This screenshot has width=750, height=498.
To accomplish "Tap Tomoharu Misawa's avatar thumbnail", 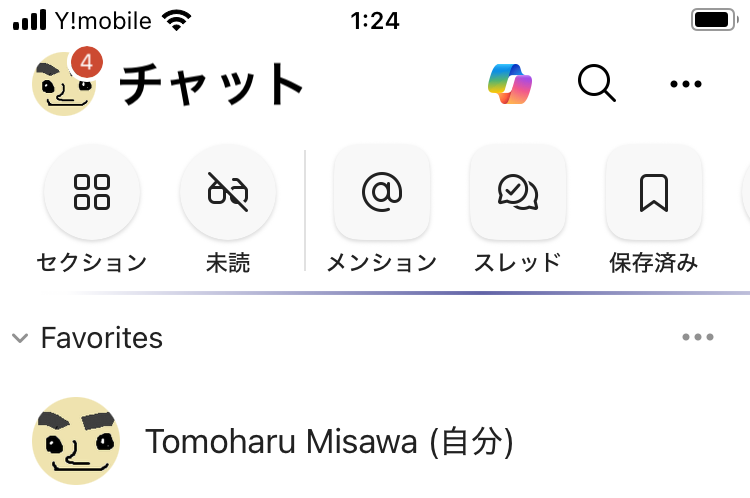I will [x=76, y=441].
